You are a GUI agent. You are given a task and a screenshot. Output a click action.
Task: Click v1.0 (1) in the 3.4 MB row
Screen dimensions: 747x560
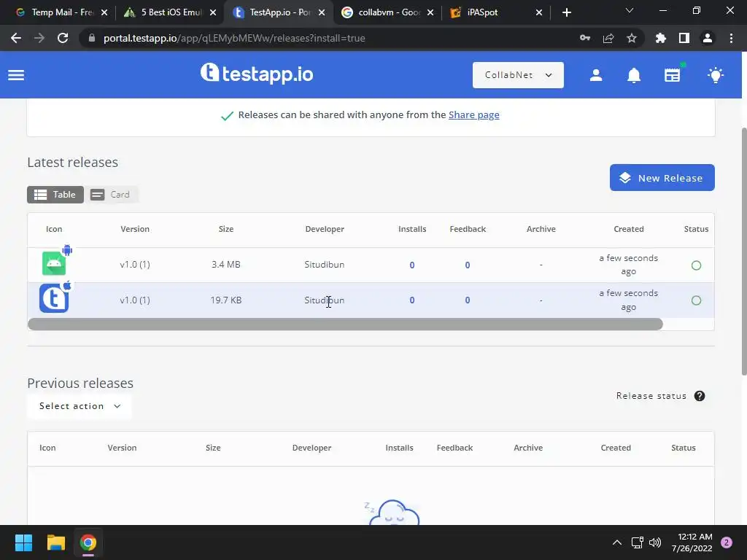tap(135, 264)
